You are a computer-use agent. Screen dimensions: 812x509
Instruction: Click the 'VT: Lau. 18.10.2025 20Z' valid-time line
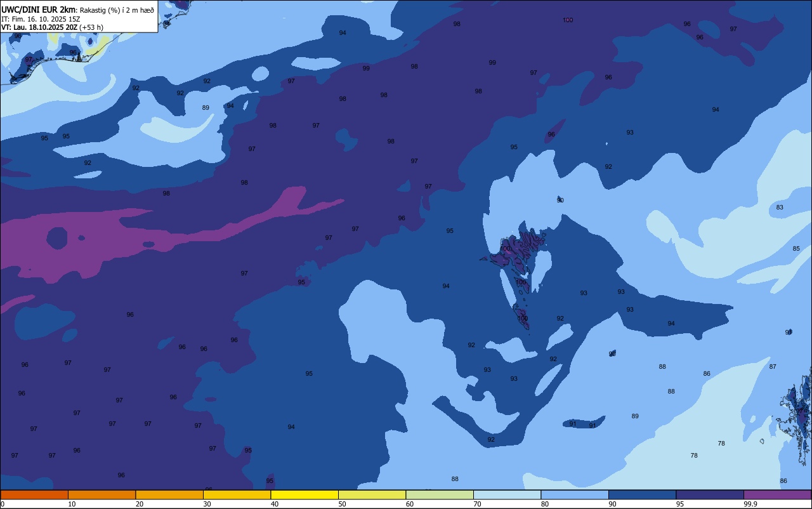click(39, 27)
